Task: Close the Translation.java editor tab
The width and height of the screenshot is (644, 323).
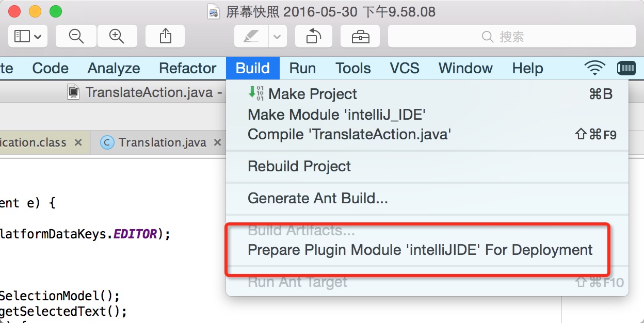Action: pos(217,142)
